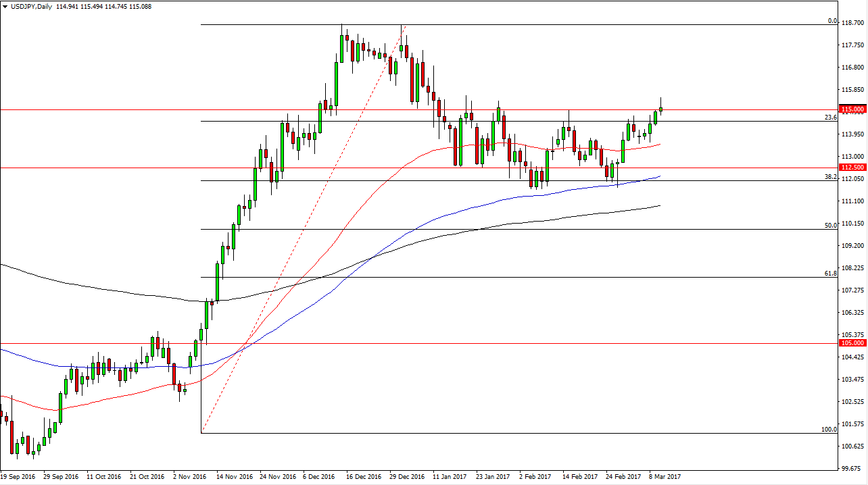Viewport: 868px width, 485px height.
Task: Click the 8 Mar 2017 date label
Action: [663, 477]
